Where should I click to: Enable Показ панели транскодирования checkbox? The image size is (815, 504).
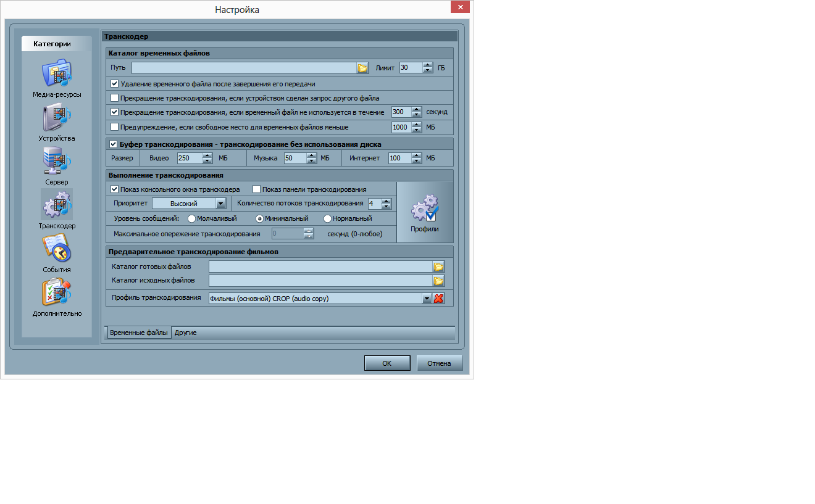(256, 189)
